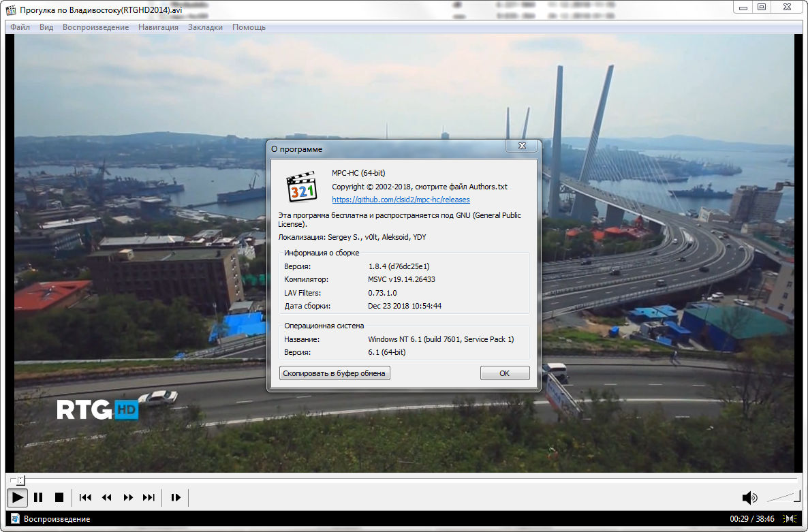Click the frame step button
Screen dimensions: 808x532
click(176, 498)
